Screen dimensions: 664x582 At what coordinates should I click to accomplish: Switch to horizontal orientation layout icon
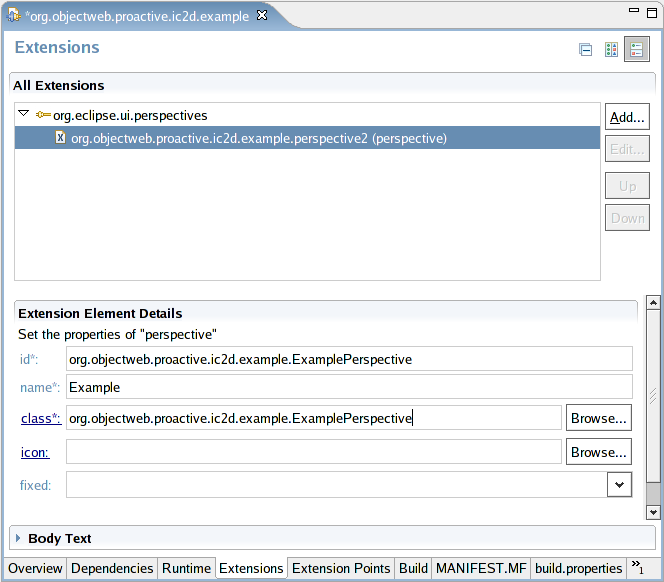(x=611, y=49)
